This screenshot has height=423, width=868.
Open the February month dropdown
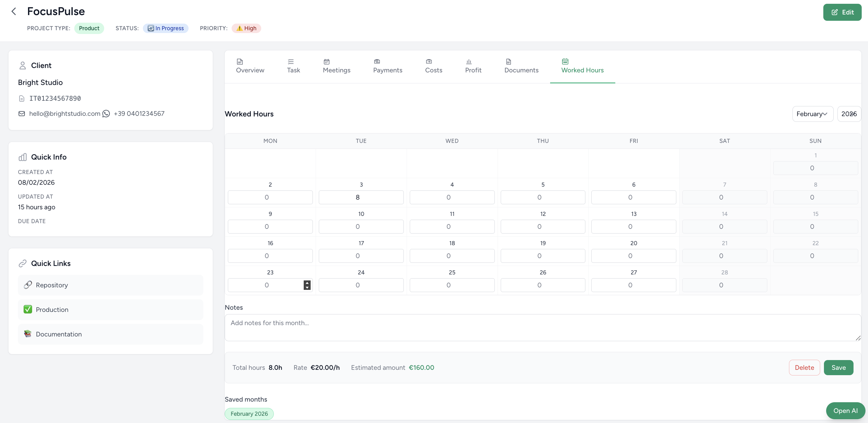812,114
